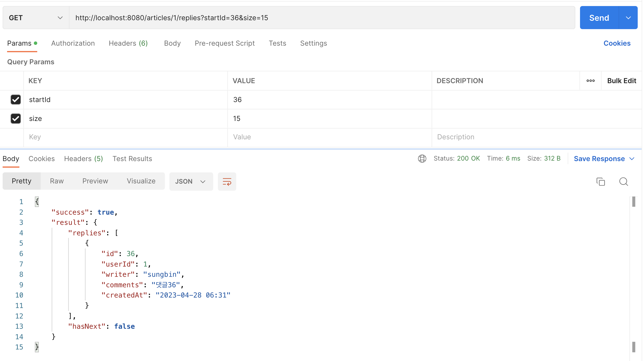Click the word wrap icon

[227, 181]
